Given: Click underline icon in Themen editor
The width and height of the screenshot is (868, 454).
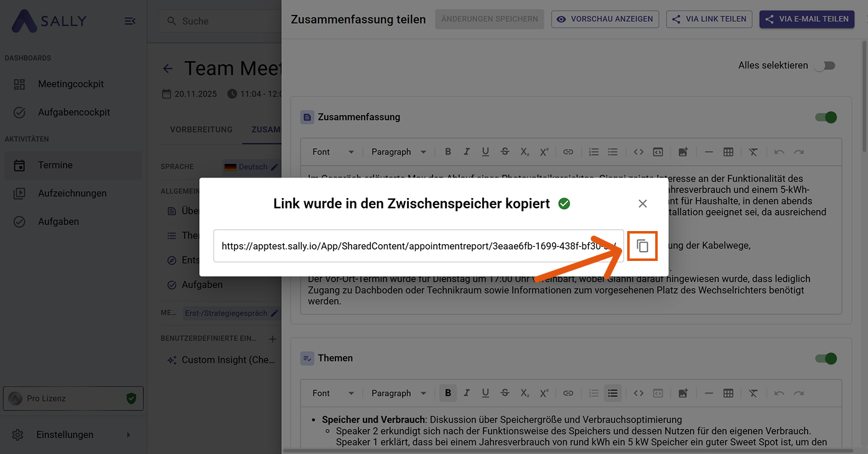Looking at the screenshot, I should 485,393.
